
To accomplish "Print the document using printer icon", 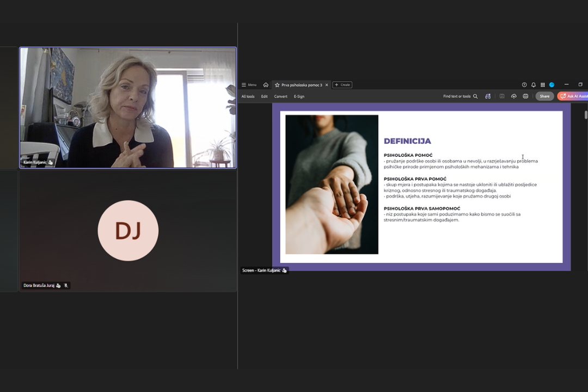I will [x=525, y=96].
